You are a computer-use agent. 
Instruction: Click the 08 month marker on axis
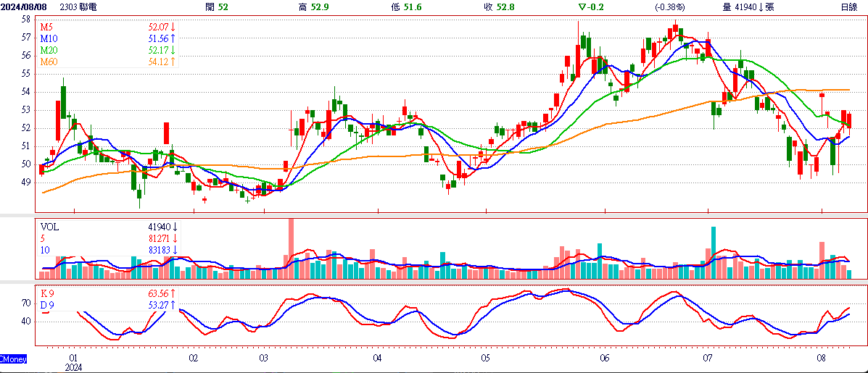tap(822, 358)
